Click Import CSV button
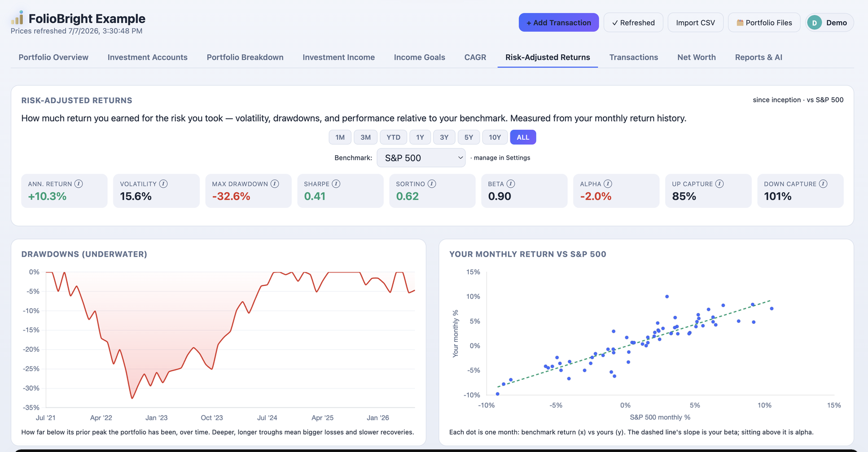Viewport: 868px width, 452px height. tap(695, 23)
